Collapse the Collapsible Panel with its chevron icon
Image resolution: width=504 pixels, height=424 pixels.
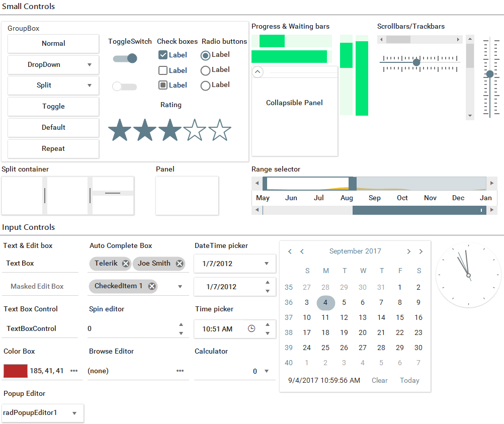coord(258,72)
